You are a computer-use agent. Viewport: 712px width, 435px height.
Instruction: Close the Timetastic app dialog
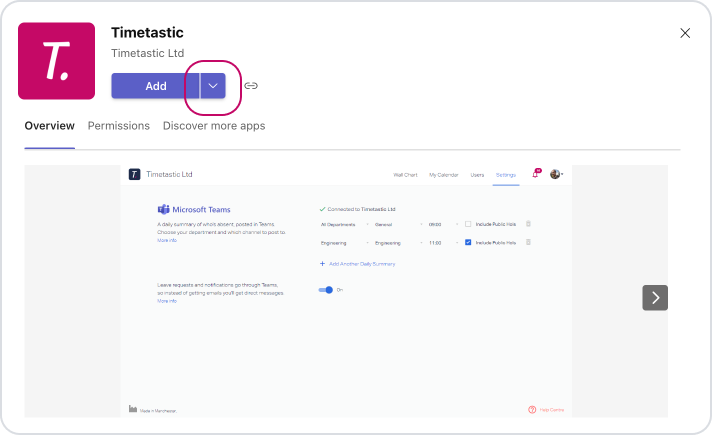click(x=685, y=33)
